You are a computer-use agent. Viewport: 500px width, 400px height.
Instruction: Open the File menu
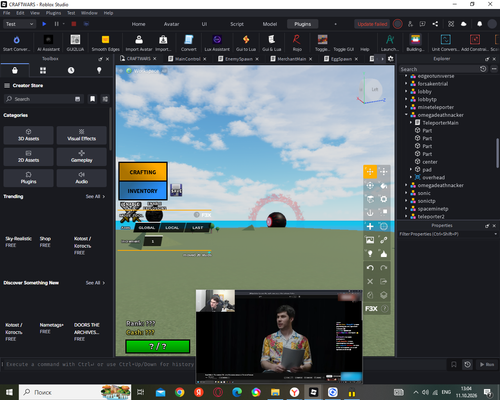7,13
